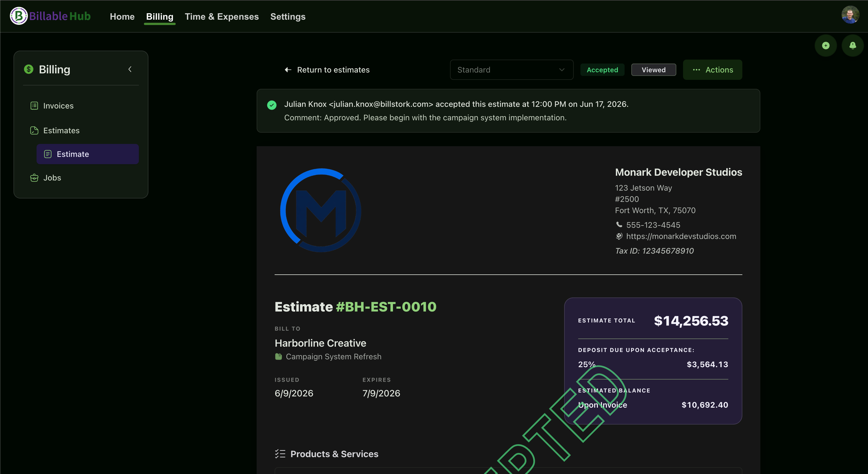
Task: Open the Settings tab
Action: (x=288, y=17)
